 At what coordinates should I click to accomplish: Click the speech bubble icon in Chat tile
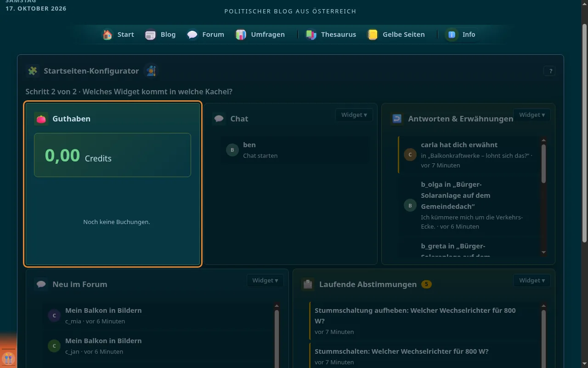point(219,119)
